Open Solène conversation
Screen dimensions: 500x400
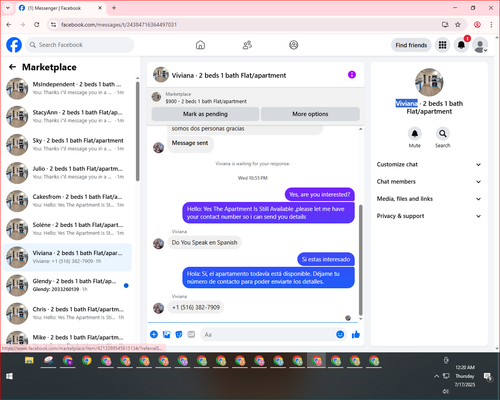pos(67,229)
